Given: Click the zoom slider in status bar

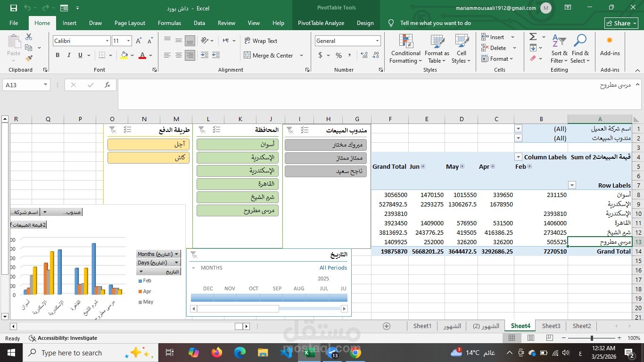Looking at the screenshot, I should click(x=592, y=338).
